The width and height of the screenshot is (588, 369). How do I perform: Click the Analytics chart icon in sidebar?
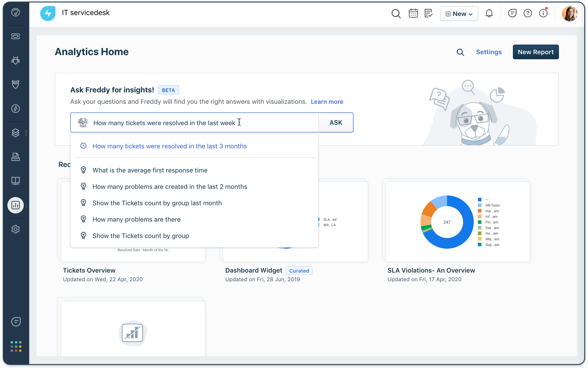coord(15,205)
